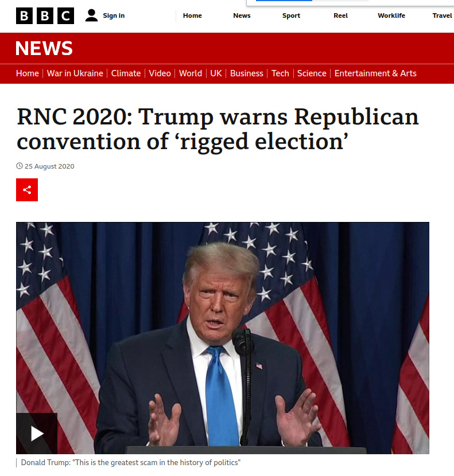Image resolution: width=454 pixels, height=476 pixels.
Task: Go to Entertainment & Arts section
Action: (x=375, y=73)
